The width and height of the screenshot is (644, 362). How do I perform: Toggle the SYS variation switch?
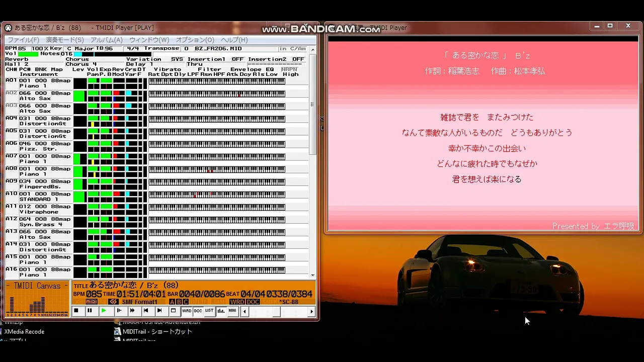click(x=177, y=59)
